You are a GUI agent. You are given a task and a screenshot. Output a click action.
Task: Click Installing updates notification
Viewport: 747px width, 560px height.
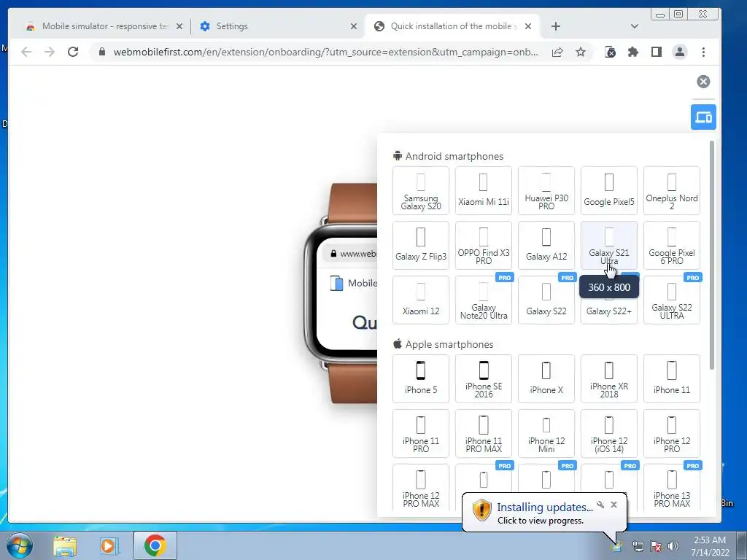point(544,513)
